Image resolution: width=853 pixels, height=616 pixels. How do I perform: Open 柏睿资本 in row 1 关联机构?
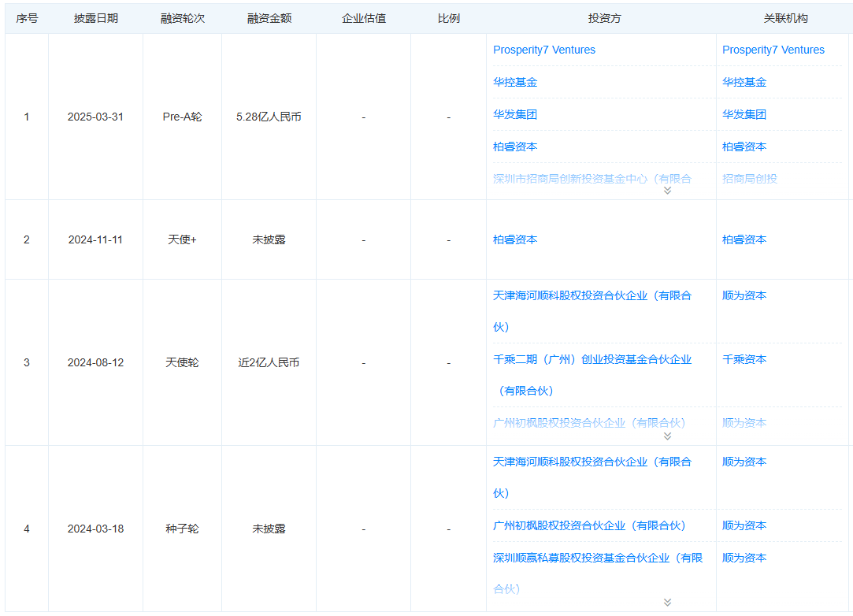coord(744,147)
